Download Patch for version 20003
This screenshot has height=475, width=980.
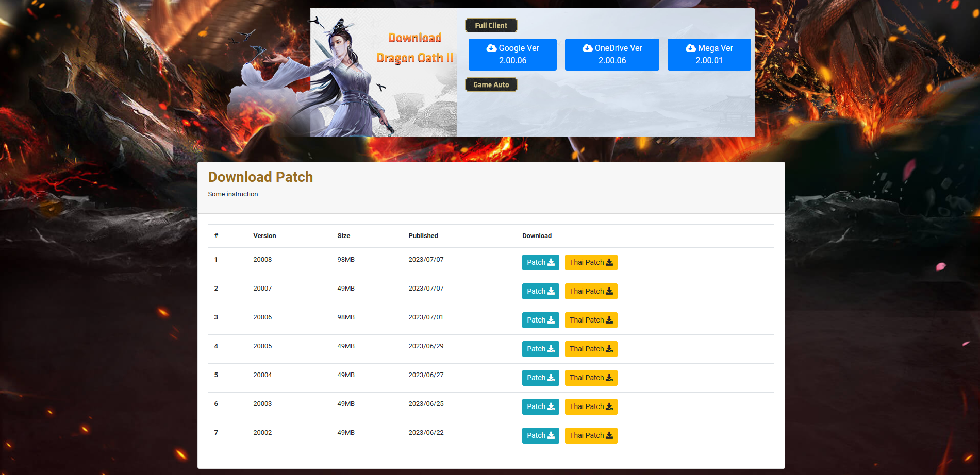pos(540,406)
